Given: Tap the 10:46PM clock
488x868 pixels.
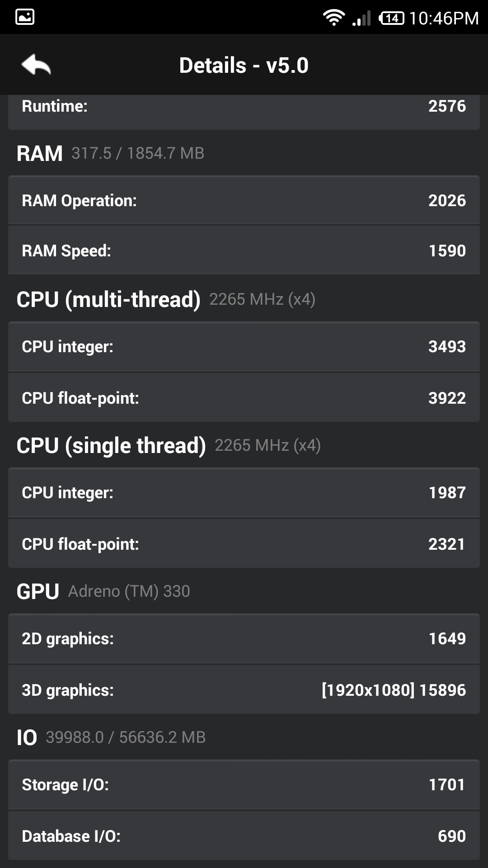Looking at the screenshot, I should (444, 18).
